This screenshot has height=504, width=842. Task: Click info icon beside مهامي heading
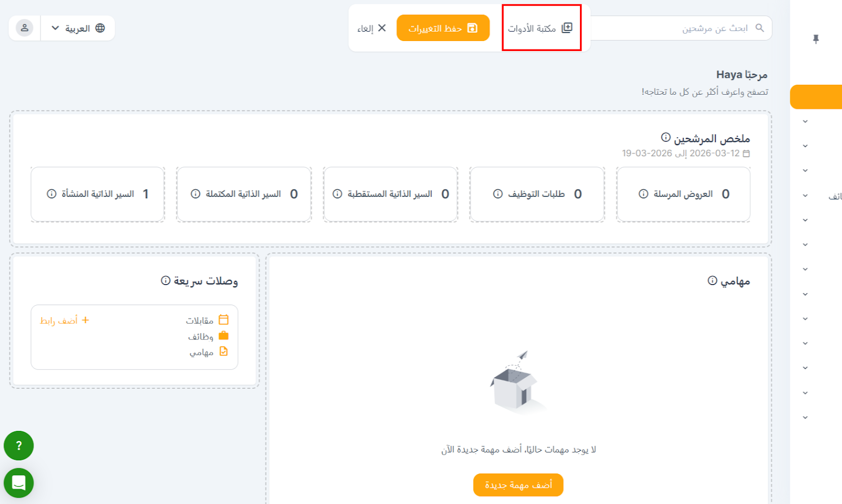[x=712, y=280]
